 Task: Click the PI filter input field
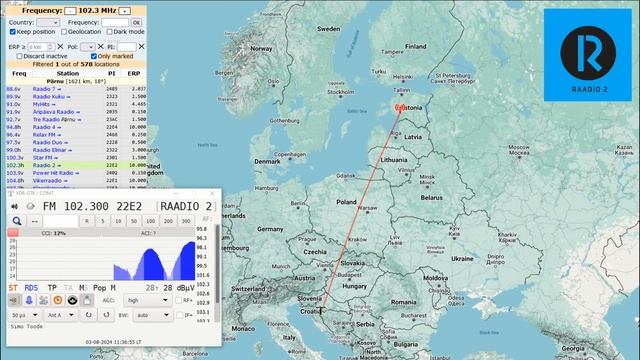click(127, 47)
